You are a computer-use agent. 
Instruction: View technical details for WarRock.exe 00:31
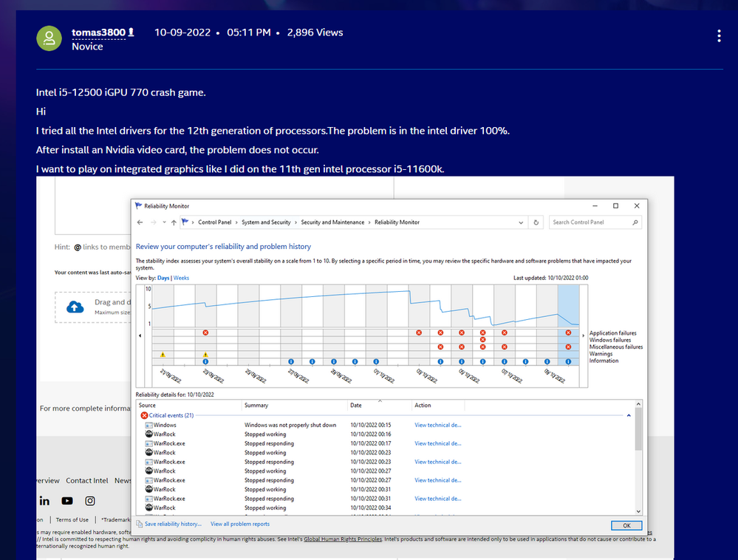(x=438, y=499)
